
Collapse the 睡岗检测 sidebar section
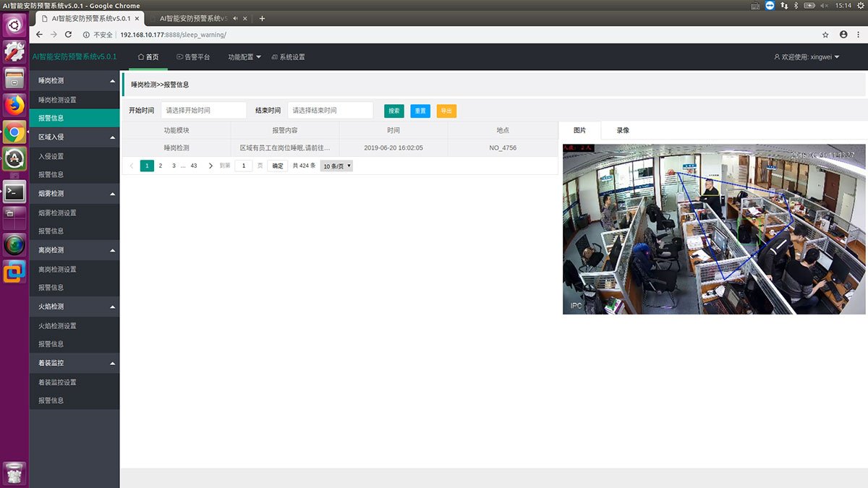tap(112, 81)
